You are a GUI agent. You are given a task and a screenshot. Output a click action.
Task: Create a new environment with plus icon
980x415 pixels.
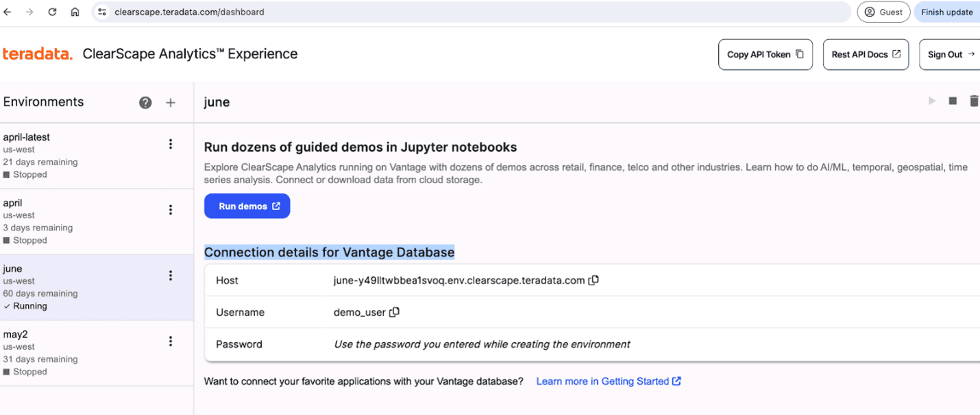tap(170, 102)
